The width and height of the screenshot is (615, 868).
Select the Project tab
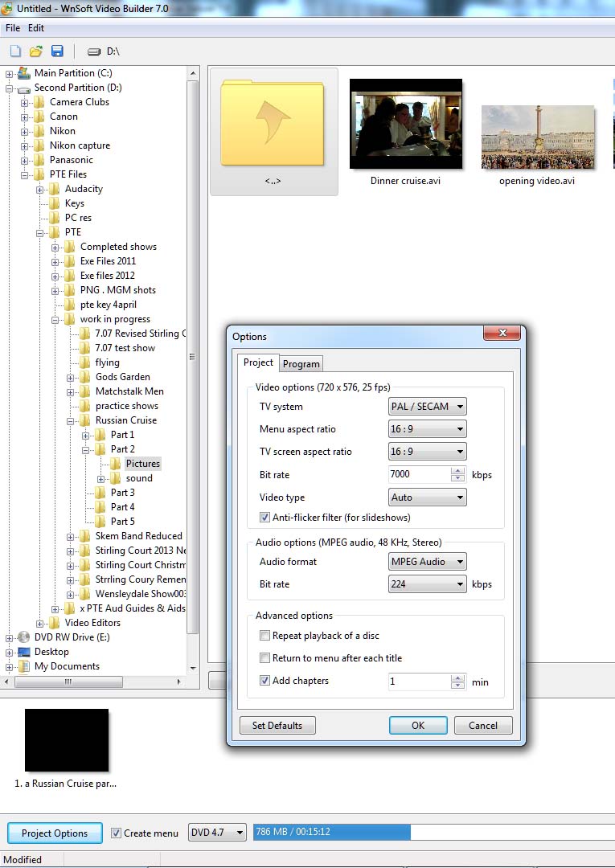point(258,362)
